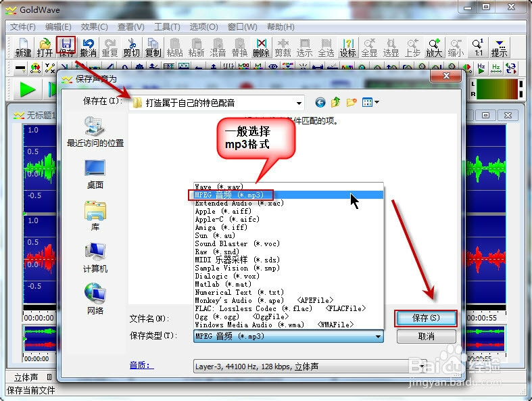Open the 查看(V) menu

point(130,27)
